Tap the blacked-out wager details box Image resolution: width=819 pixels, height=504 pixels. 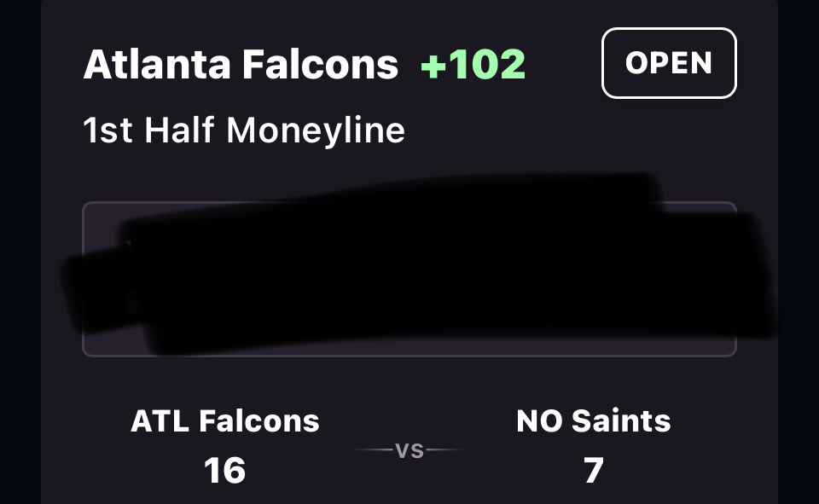coord(409,278)
